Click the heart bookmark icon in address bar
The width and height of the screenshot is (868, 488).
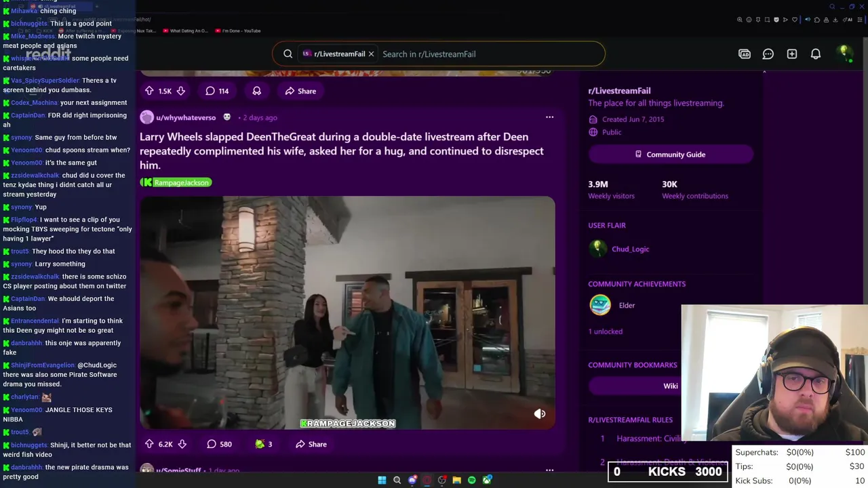794,20
